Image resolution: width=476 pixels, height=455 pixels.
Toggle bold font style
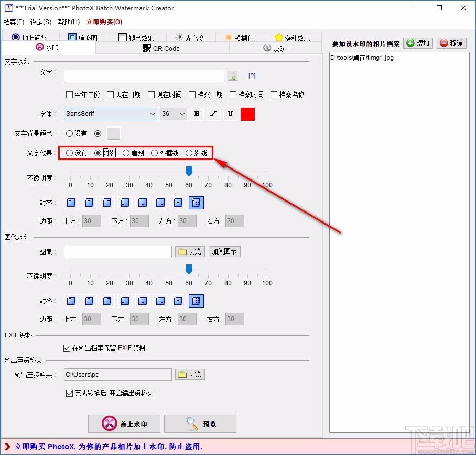tap(197, 114)
